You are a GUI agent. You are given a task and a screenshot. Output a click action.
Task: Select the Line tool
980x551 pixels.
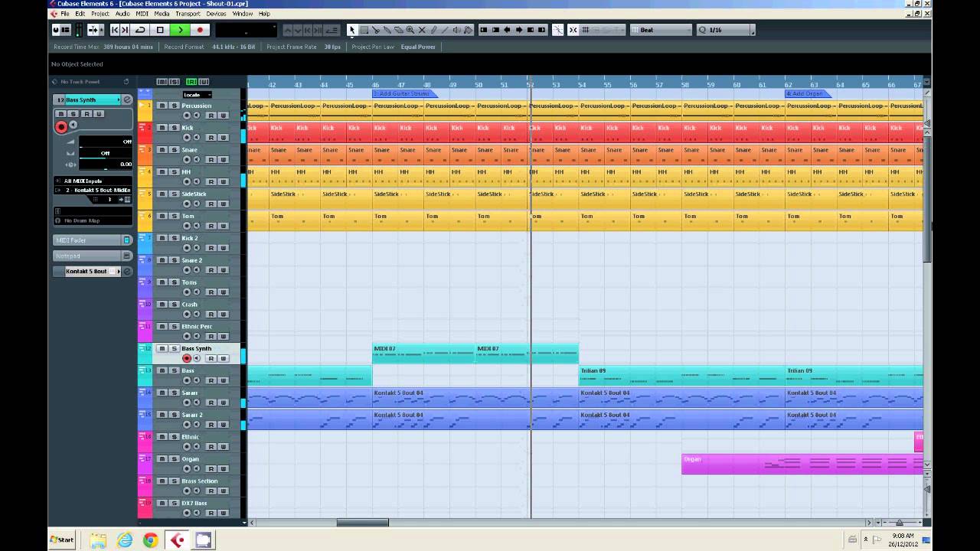tap(445, 30)
